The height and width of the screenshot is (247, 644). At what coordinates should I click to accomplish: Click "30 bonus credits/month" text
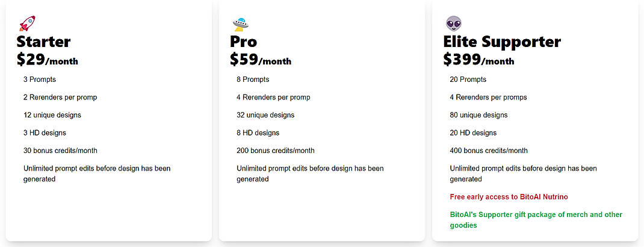coord(60,151)
